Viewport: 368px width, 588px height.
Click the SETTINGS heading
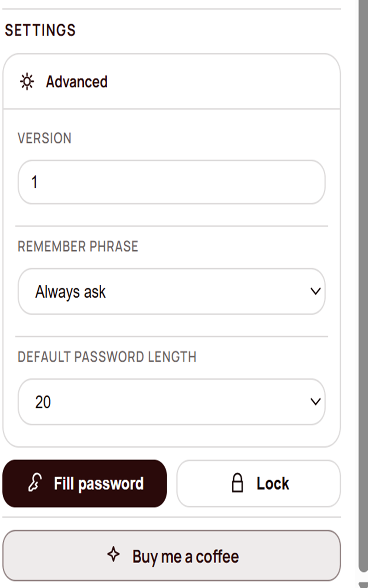[40, 29]
